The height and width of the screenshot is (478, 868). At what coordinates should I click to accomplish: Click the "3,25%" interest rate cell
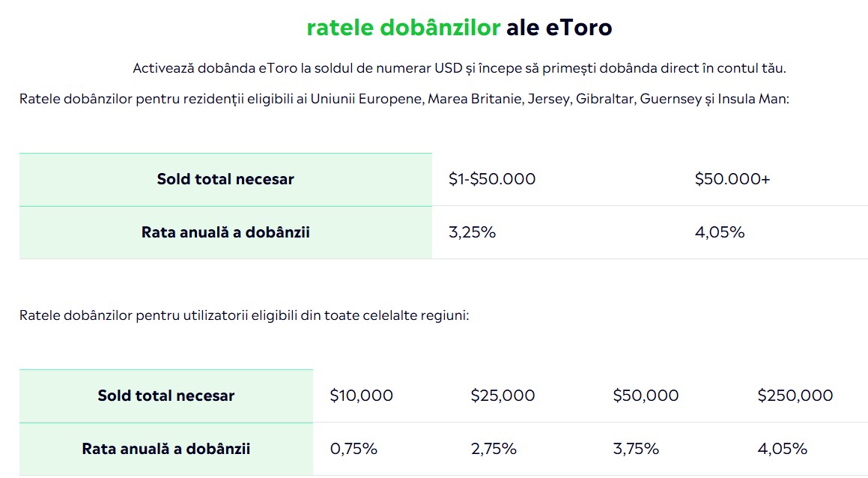coord(472,232)
